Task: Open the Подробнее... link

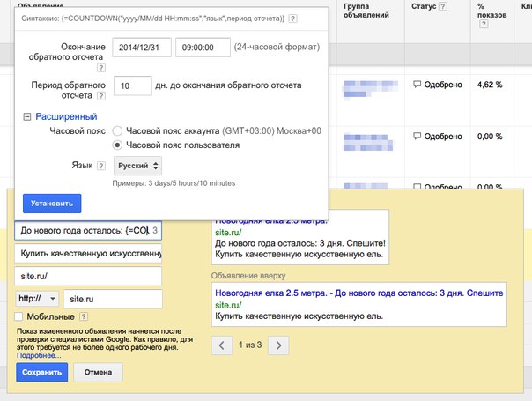Action: (x=39, y=355)
